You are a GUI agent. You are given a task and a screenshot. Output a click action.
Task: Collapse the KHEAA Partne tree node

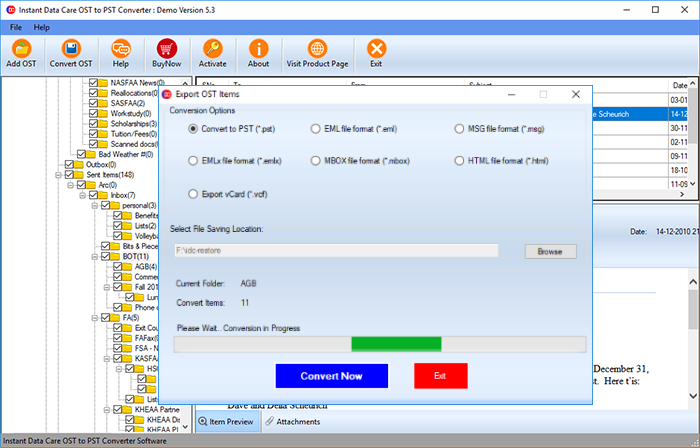pos(107,410)
